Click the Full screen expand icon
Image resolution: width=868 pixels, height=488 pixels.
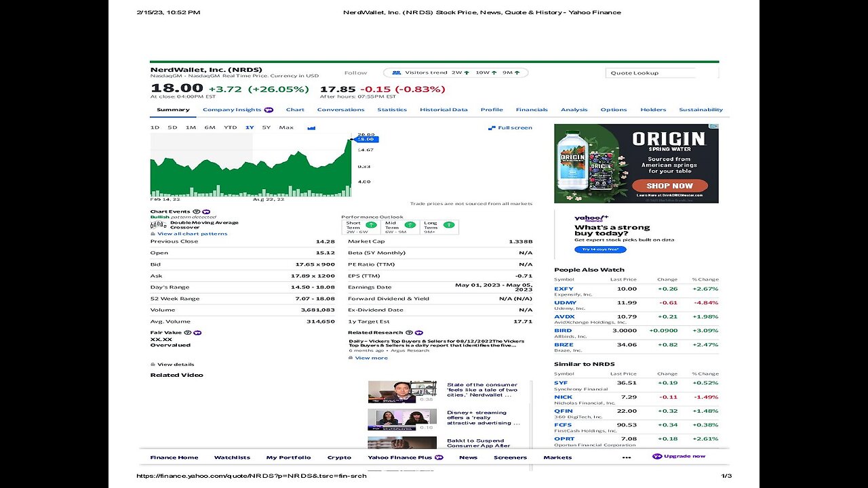[x=492, y=127]
